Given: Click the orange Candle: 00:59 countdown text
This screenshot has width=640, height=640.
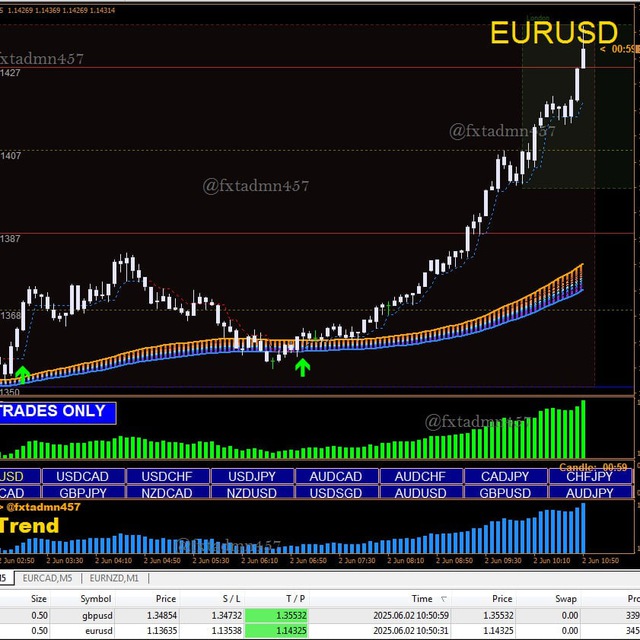Looking at the screenshot, I should pyautogui.click(x=593, y=467).
